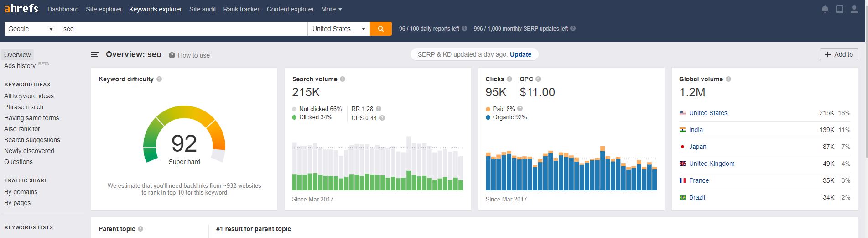The width and height of the screenshot is (868, 238).
Task: Open the notifications bell icon
Action: click(x=825, y=9)
